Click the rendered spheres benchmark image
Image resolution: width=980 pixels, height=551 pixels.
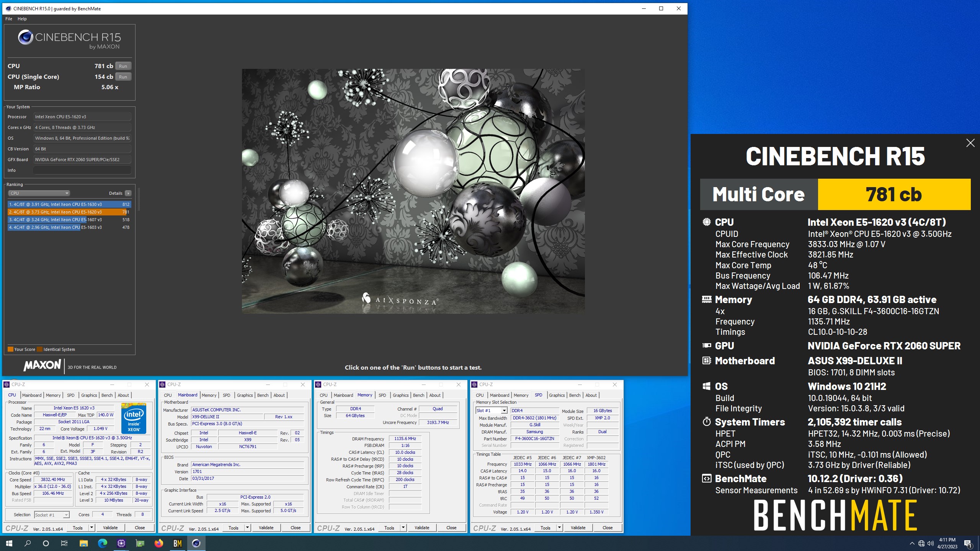click(413, 191)
